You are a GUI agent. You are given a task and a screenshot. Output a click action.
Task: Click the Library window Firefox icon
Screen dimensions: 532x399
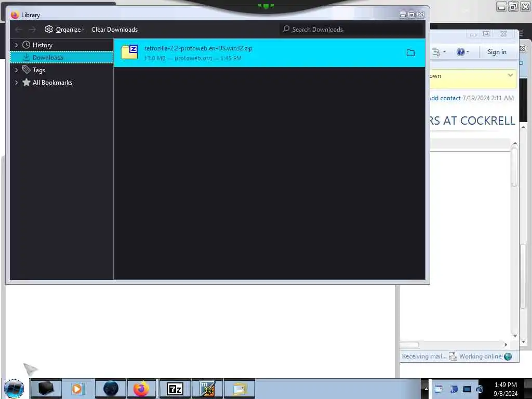15,15
